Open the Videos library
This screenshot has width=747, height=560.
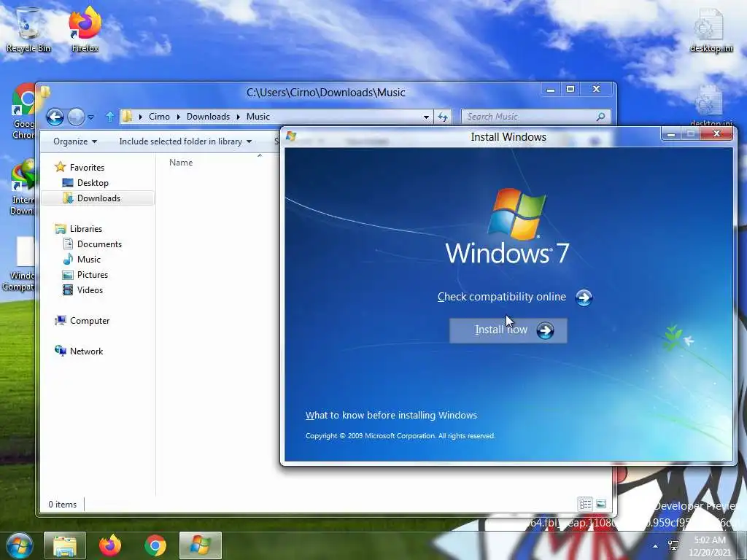90,290
